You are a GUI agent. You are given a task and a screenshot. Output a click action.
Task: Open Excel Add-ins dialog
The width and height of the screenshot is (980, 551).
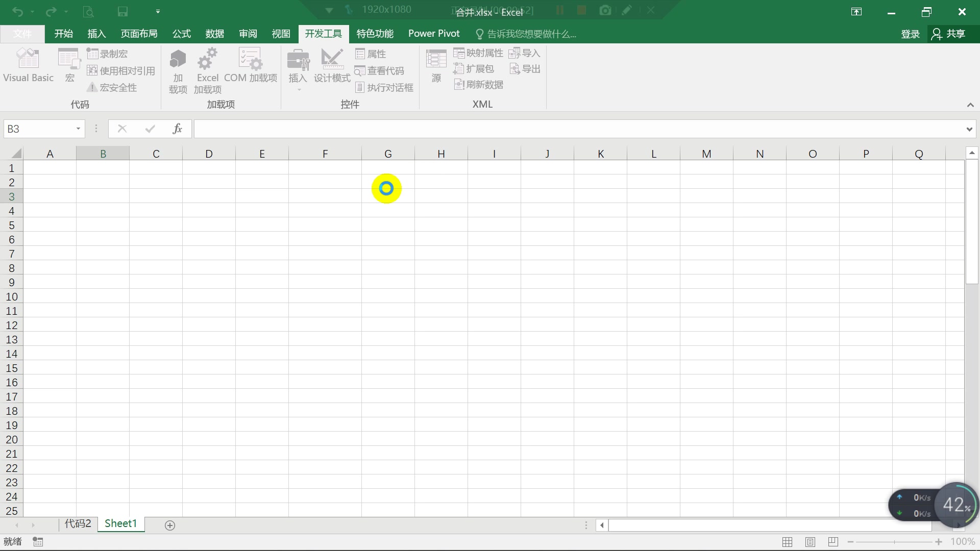pyautogui.click(x=207, y=70)
